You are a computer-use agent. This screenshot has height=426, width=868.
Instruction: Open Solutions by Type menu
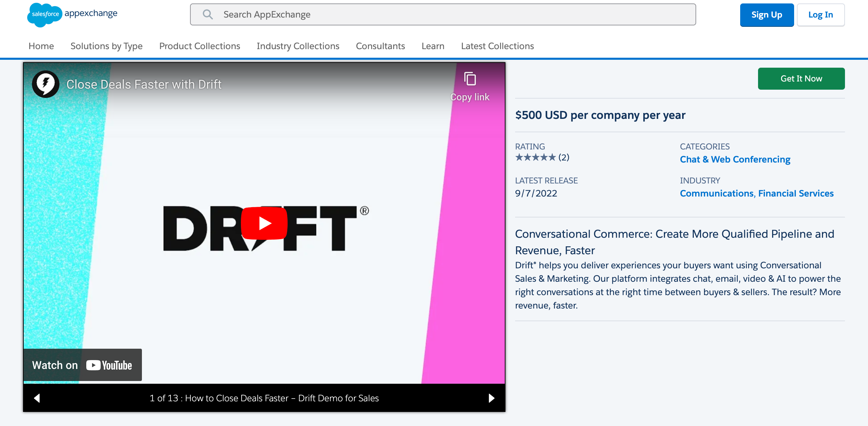click(x=107, y=46)
